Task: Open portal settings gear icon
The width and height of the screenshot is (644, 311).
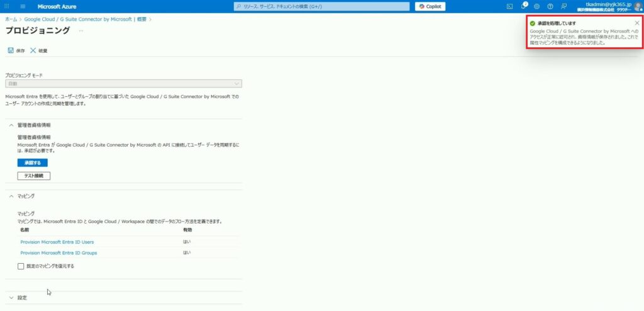Action: (536, 6)
